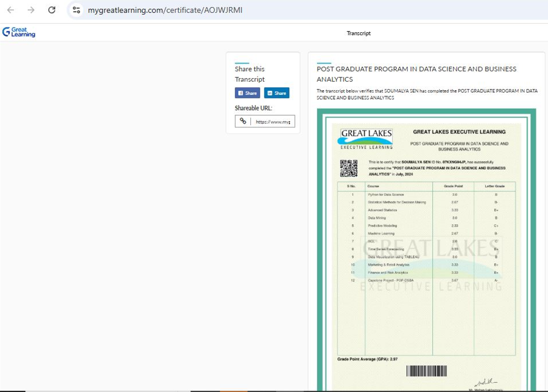Click 'Statistical Methods for Decision Making' row
The height and width of the screenshot is (392, 548).
[427, 202]
